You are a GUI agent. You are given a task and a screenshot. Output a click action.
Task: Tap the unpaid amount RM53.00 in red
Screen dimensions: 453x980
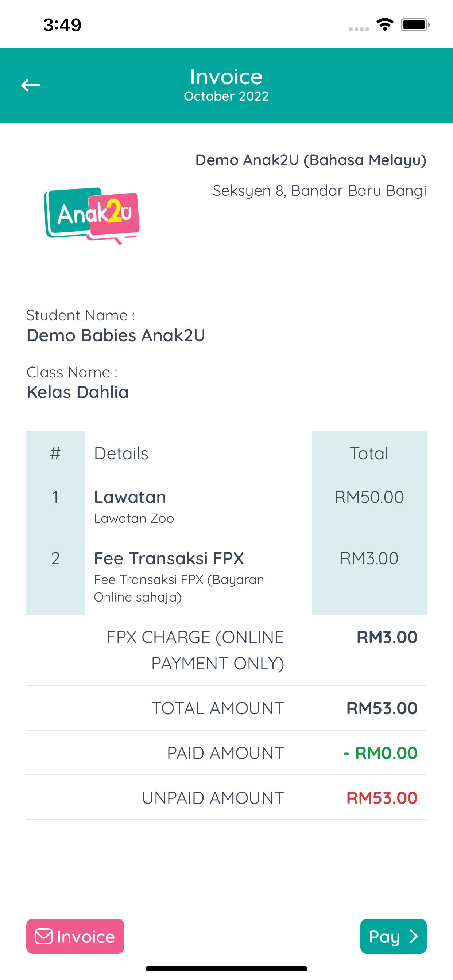(382, 798)
